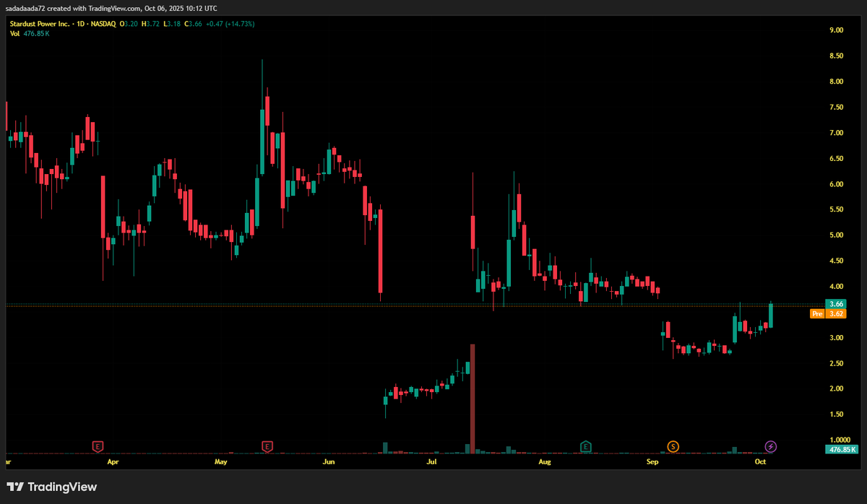Image resolution: width=867 pixels, height=504 pixels.
Task: Click the Vol 476.85K indicator legend
Action: pyautogui.click(x=30, y=33)
